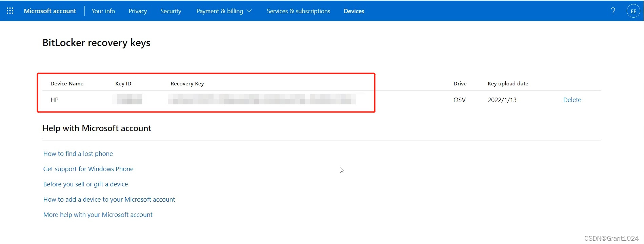Open the Privacy tab
Image resolution: width=644 pixels, height=244 pixels.
tap(138, 11)
